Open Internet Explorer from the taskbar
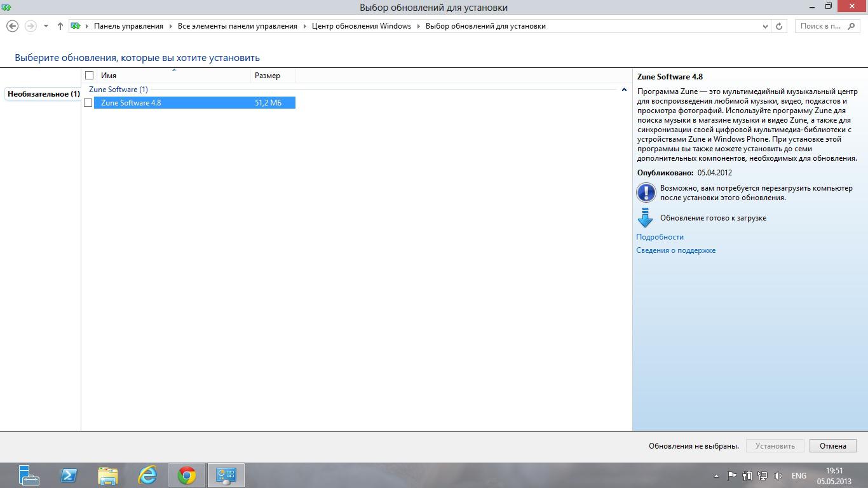This screenshot has width=868, height=488. click(147, 475)
